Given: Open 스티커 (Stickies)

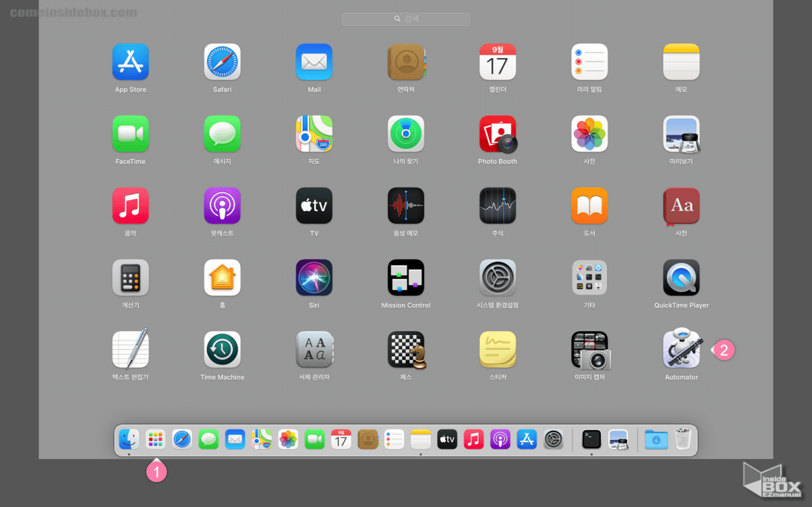Looking at the screenshot, I should coord(497,349).
